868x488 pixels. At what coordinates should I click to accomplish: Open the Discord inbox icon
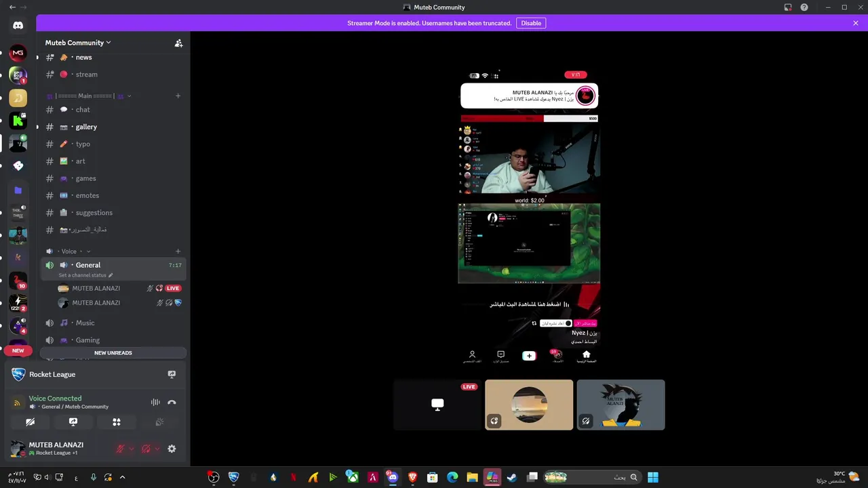tap(788, 7)
